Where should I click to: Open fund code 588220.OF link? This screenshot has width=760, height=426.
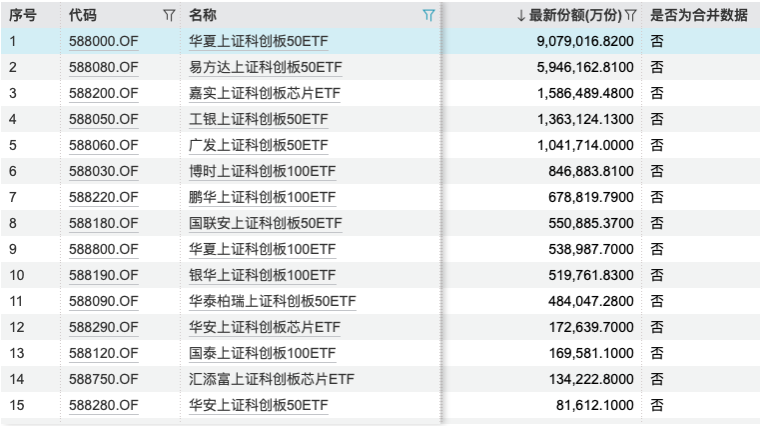point(104,197)
